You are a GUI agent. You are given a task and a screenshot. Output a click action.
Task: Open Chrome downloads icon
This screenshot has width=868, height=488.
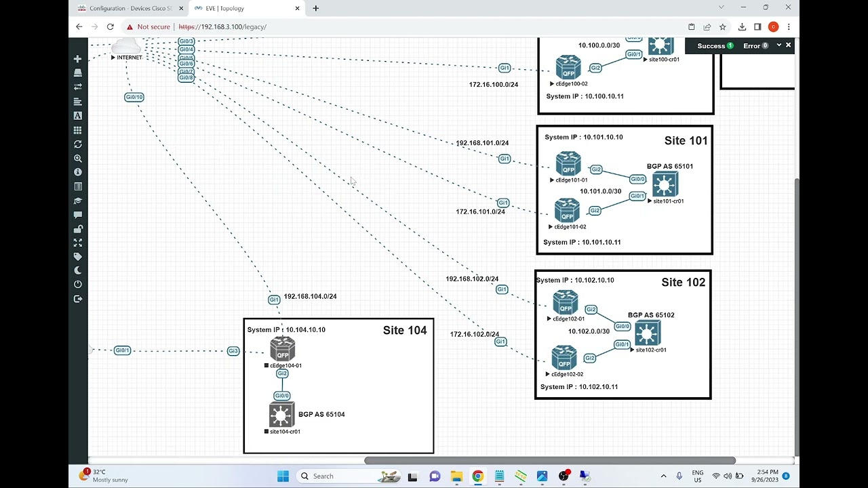742,27
